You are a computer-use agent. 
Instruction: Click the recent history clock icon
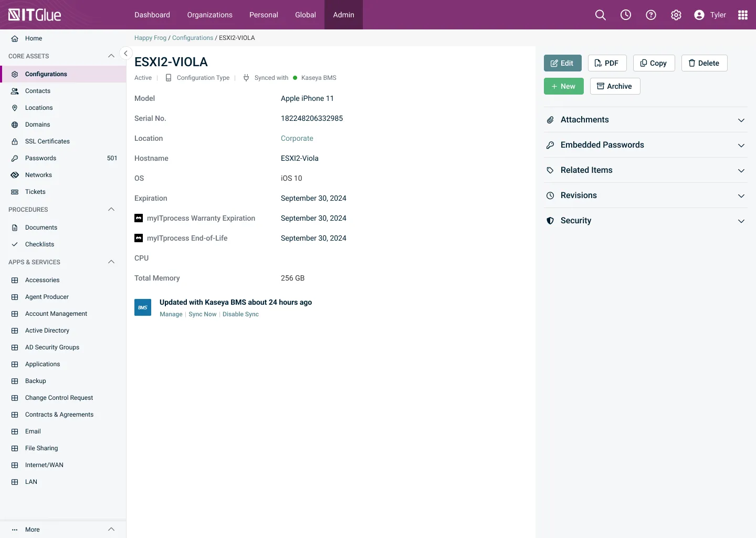pyautogui.click(x=625, y=15)
